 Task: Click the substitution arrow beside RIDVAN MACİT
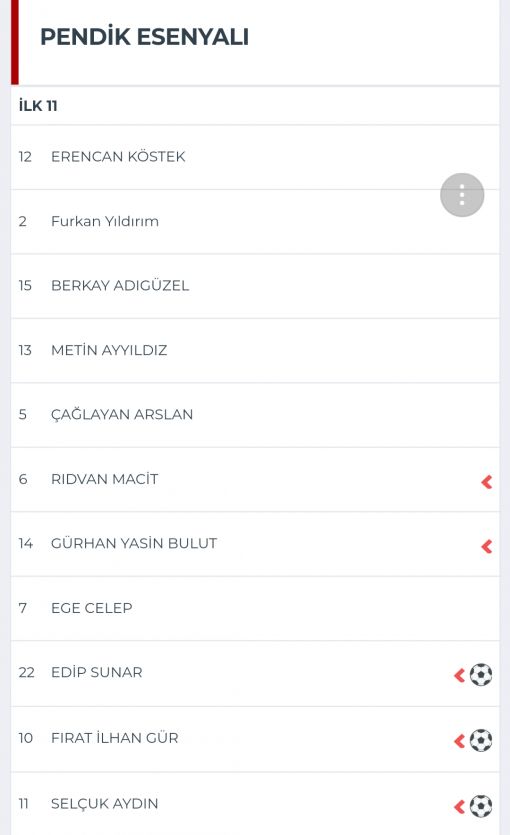click(487, 482)
